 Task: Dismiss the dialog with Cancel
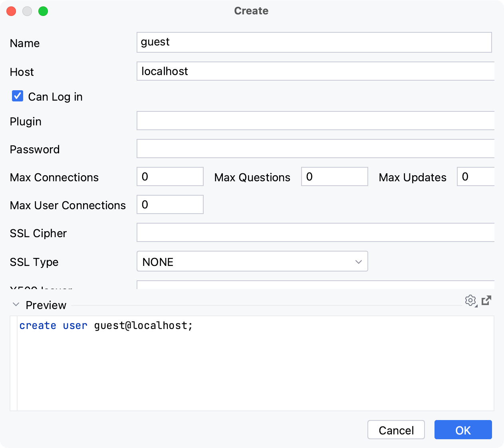tap(396, 430)
